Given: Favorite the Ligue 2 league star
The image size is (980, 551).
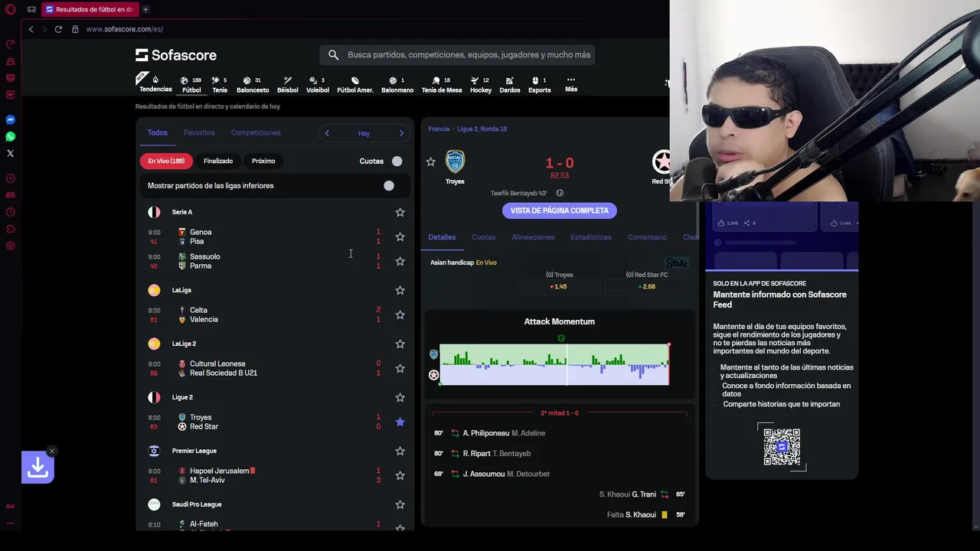Looking at the screenshot, I should click(x=400, y=397).
